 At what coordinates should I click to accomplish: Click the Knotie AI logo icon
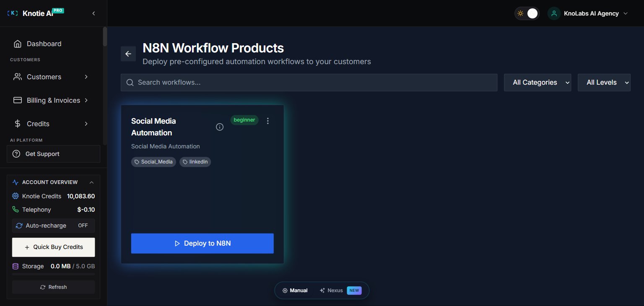tap(13, 13)
